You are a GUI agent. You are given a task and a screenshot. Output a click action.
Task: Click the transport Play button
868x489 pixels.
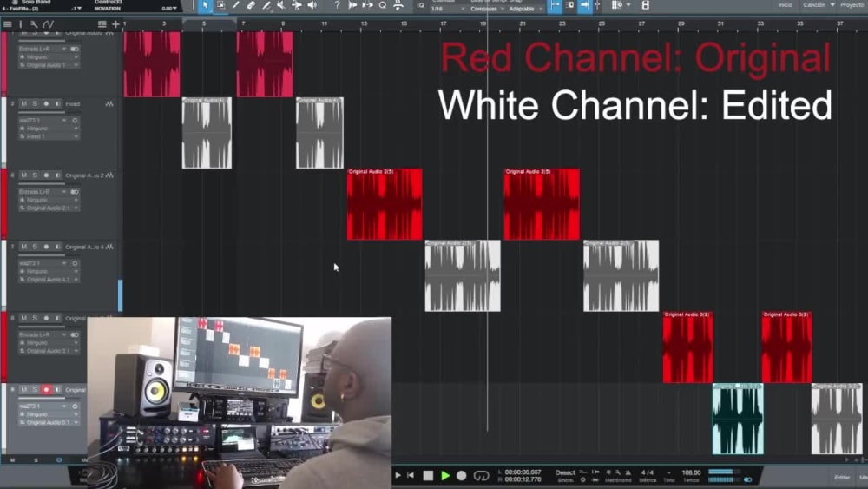point(445,476)
